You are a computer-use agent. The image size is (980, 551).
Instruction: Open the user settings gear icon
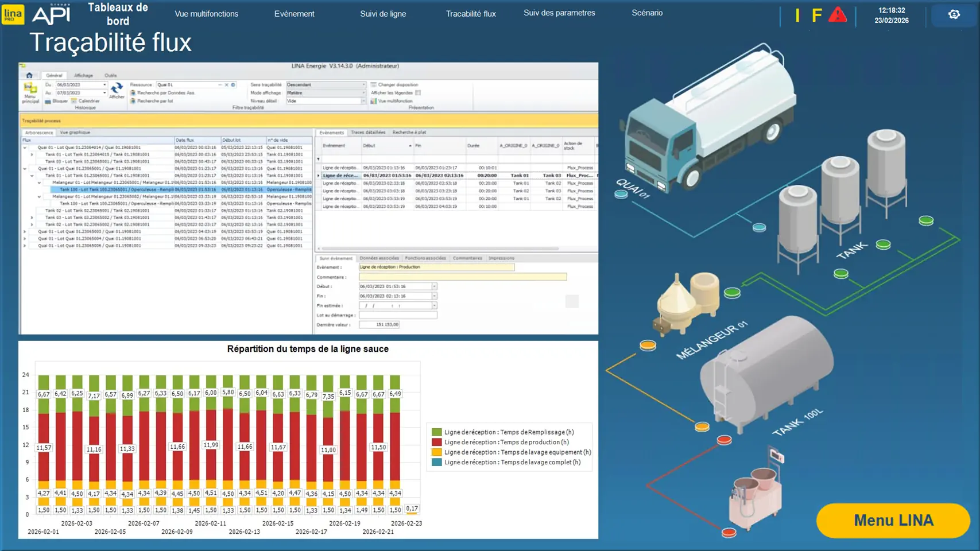954,14
